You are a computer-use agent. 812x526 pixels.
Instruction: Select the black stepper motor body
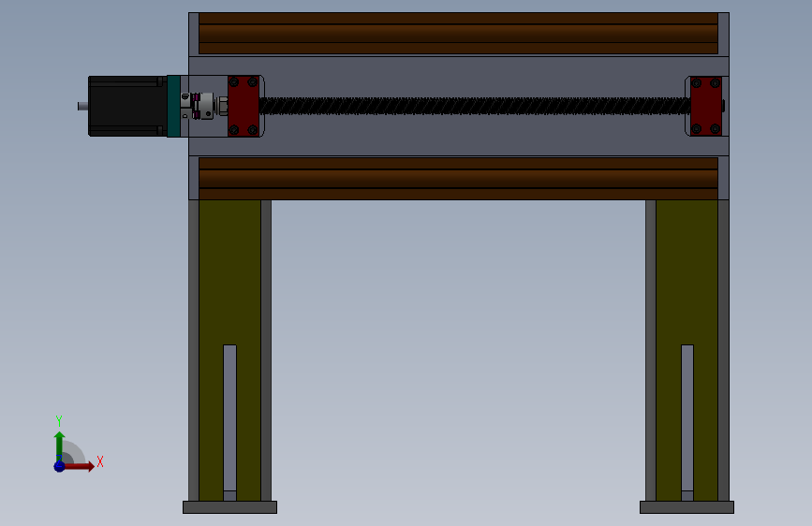tap(127, 106)
